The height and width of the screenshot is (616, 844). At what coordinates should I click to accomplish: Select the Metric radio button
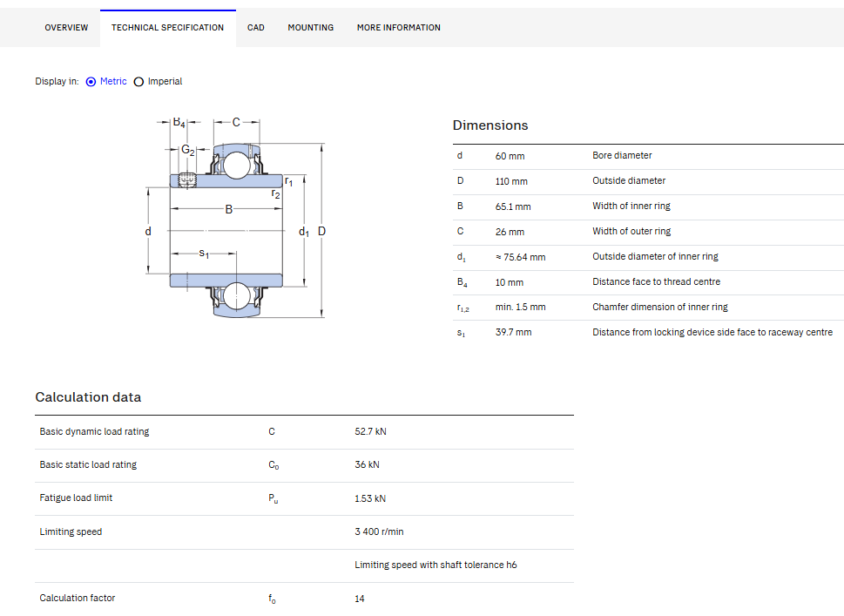pos(91,82)
